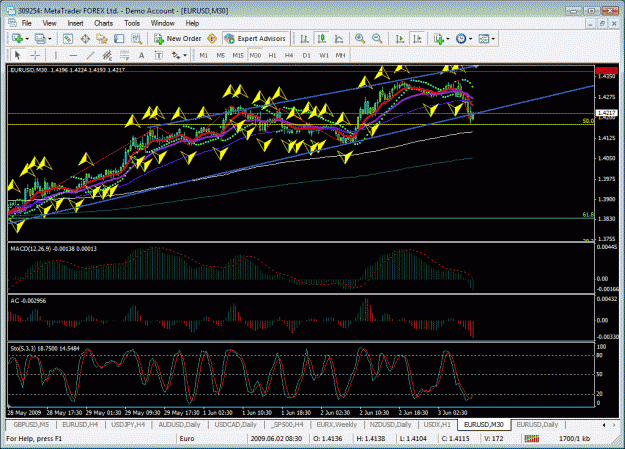
Task: Switch timeframe to H4
Action: pos(289,55)
